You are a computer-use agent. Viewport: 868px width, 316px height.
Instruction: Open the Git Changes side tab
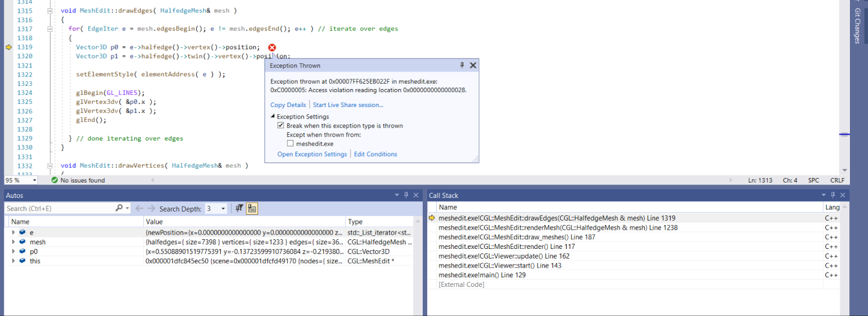point(857,26)
